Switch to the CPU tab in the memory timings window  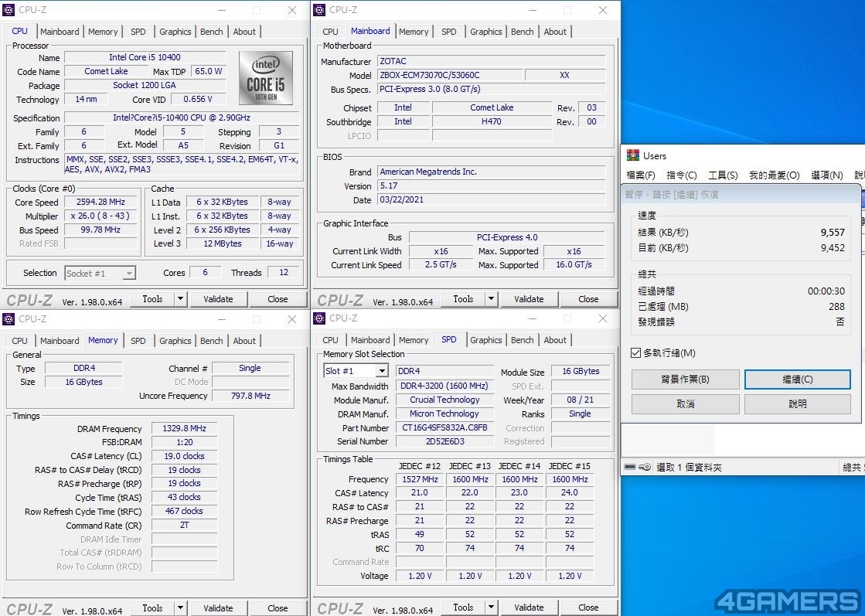[19, 341]
